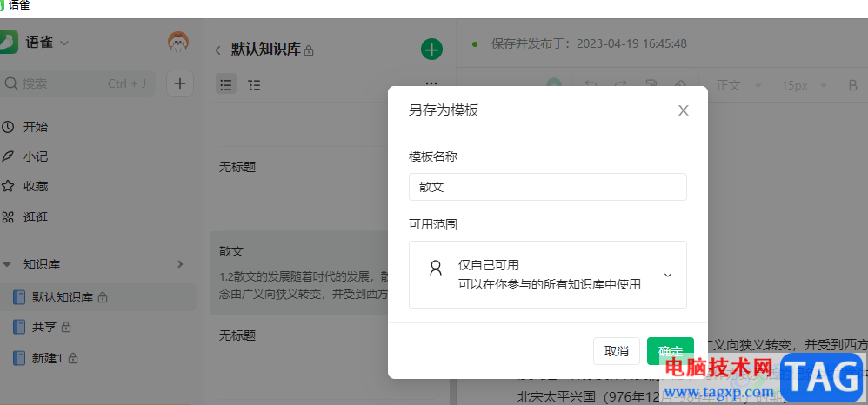
Task: Click the 模板名称 input containing 散文
Action: 547,187
